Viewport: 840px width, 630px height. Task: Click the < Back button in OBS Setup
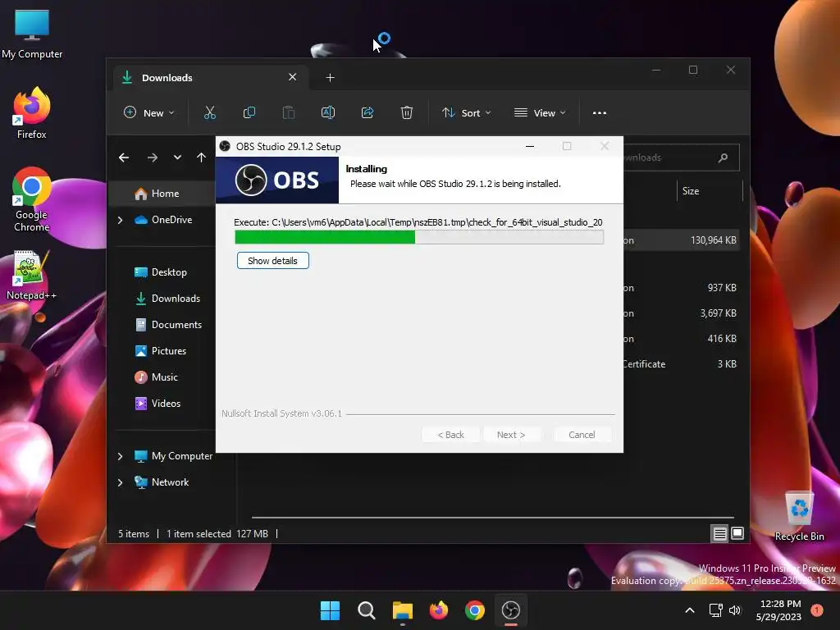(x=450, y=435)
